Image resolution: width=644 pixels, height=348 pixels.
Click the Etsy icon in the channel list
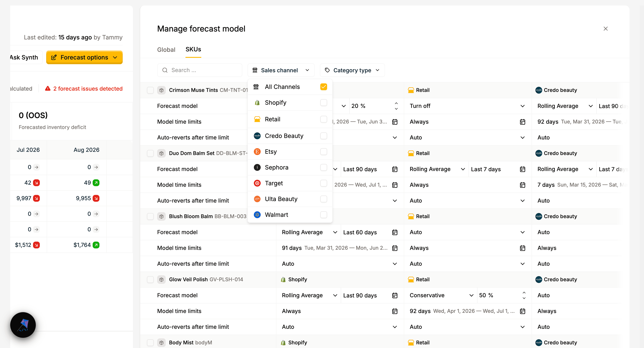coord(257,152)
